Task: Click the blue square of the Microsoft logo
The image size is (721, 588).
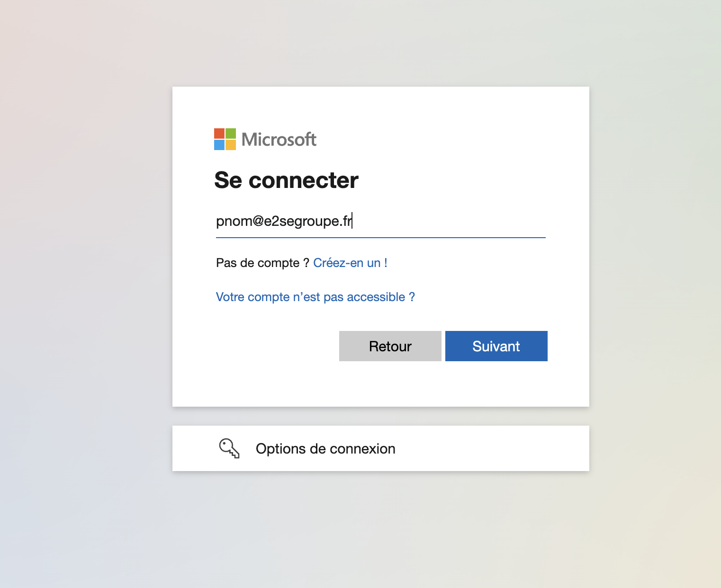Action: [x=219, y=145]
